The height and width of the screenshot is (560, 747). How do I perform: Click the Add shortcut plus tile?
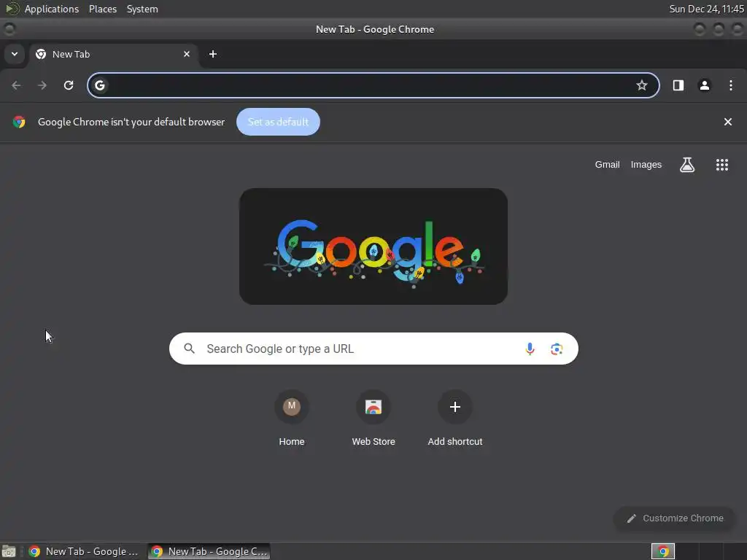[x=455, y=407]
